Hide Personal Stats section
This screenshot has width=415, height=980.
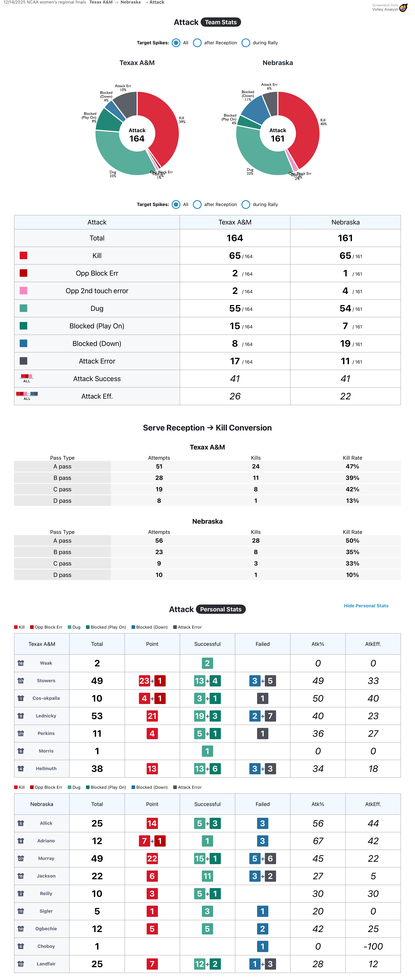[x=366, y=606]
